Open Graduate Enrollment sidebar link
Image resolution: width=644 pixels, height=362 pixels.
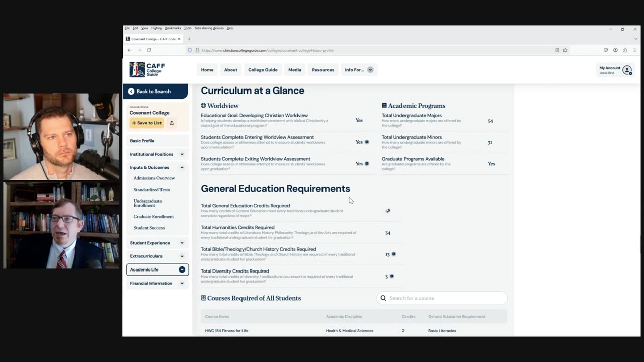153,217
